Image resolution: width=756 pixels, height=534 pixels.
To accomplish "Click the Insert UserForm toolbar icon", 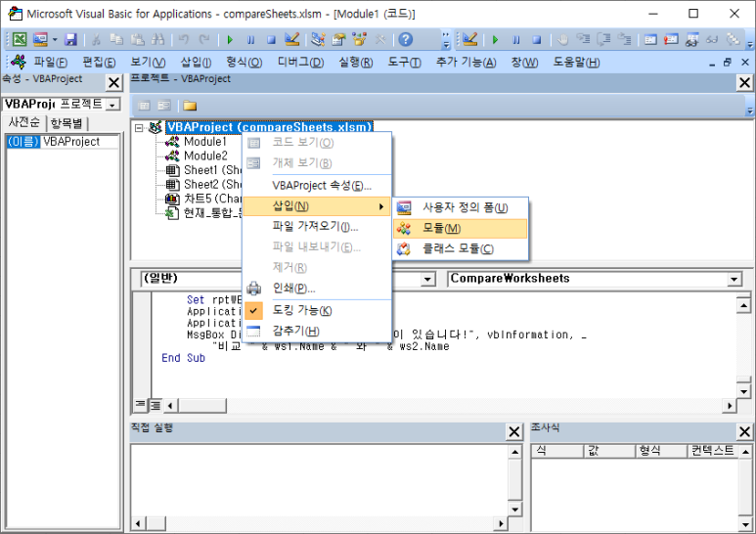I will pyautogui.click(x=40, y=39).
